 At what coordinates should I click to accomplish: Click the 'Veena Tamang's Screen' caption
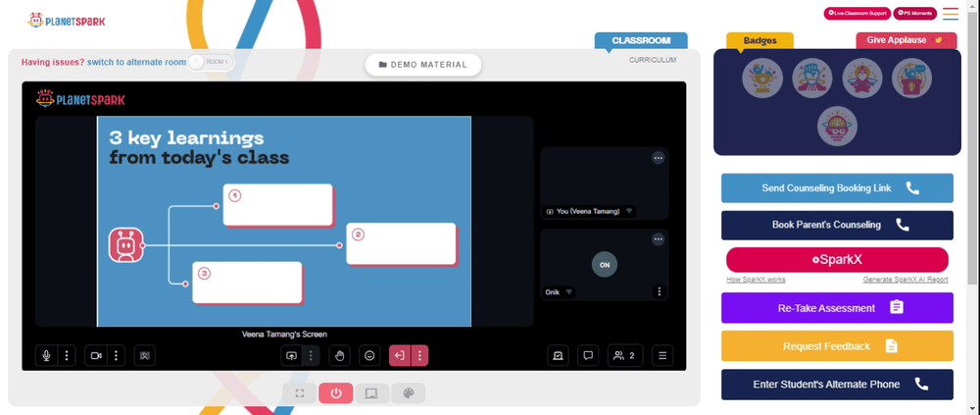(284, 335)
